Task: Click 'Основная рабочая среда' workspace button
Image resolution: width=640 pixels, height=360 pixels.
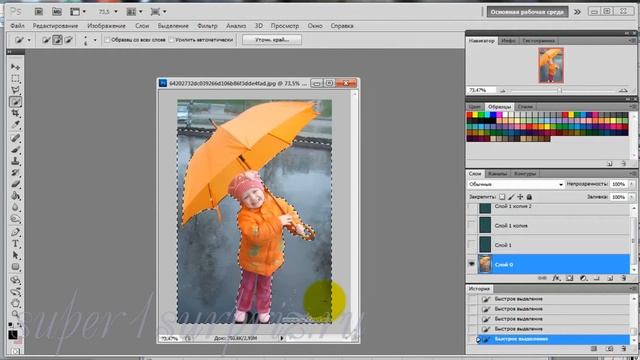Action: [527, 12]
